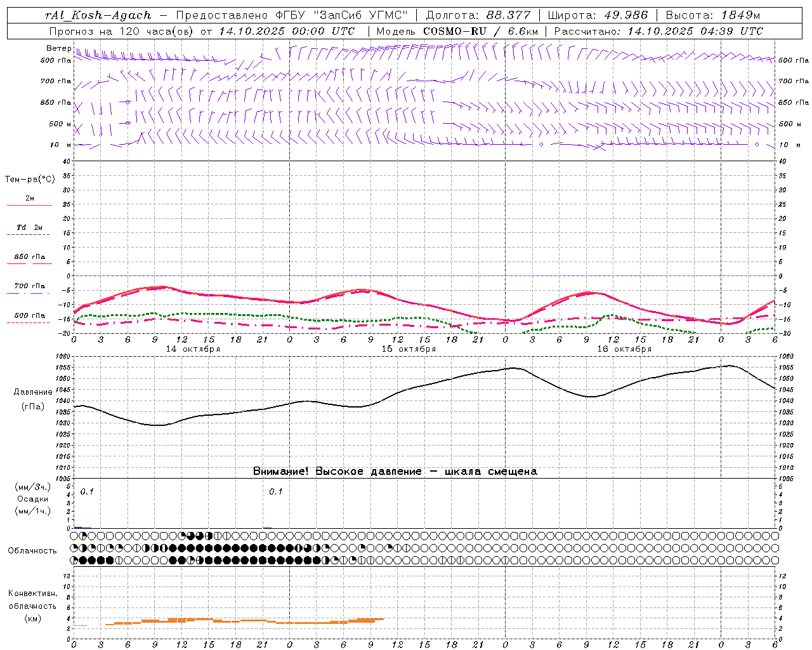Image resolution: width=812 pixels, height=650 pixels.
Task: Click the pink dashed sample under 500 гПа legend
Action: click(29, 322)
